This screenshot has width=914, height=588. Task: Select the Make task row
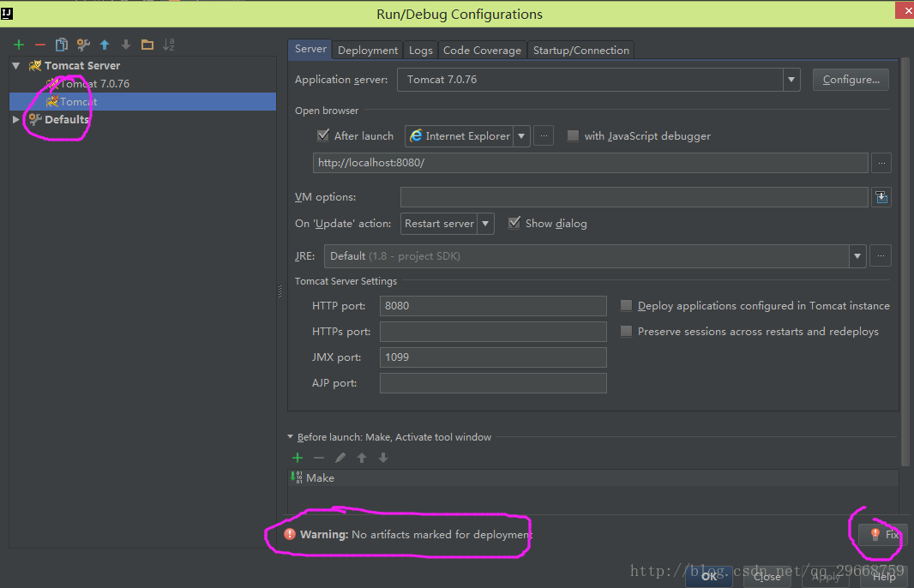point(592,478)
